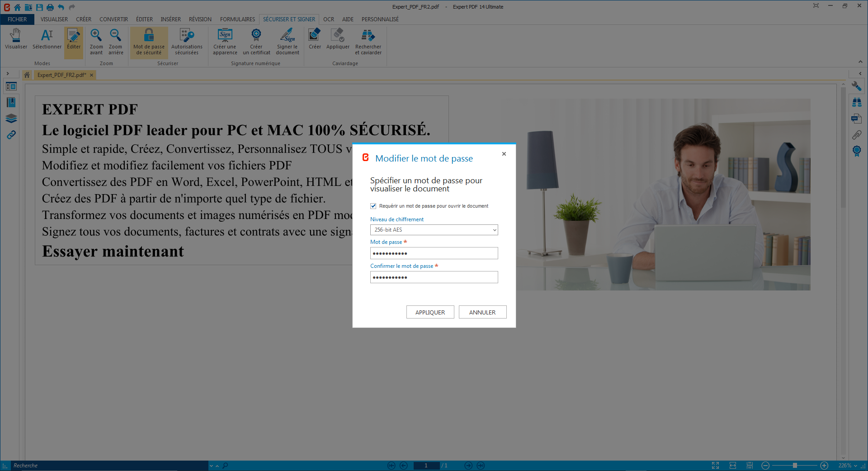Viewport: 868px width, 471px height.
Task: Click the Confirmer le mot de passe field
Action: tap(434, 277)
